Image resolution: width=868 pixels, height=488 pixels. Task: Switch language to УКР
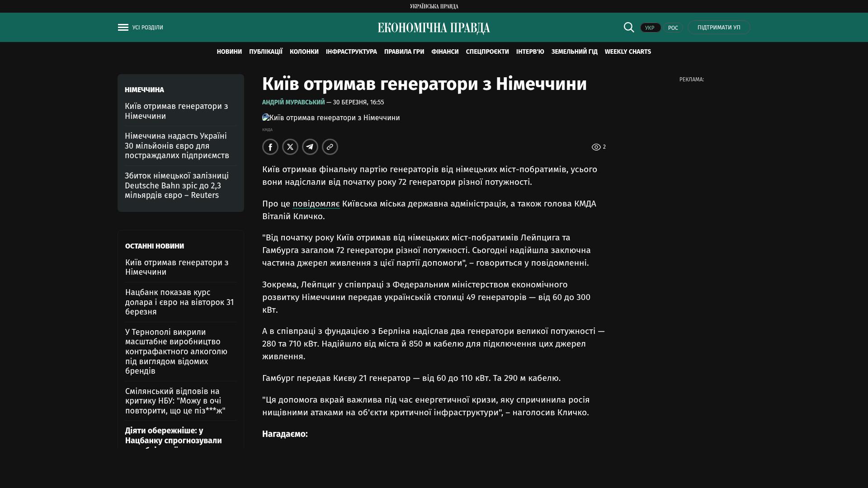(x=650, y=28)
